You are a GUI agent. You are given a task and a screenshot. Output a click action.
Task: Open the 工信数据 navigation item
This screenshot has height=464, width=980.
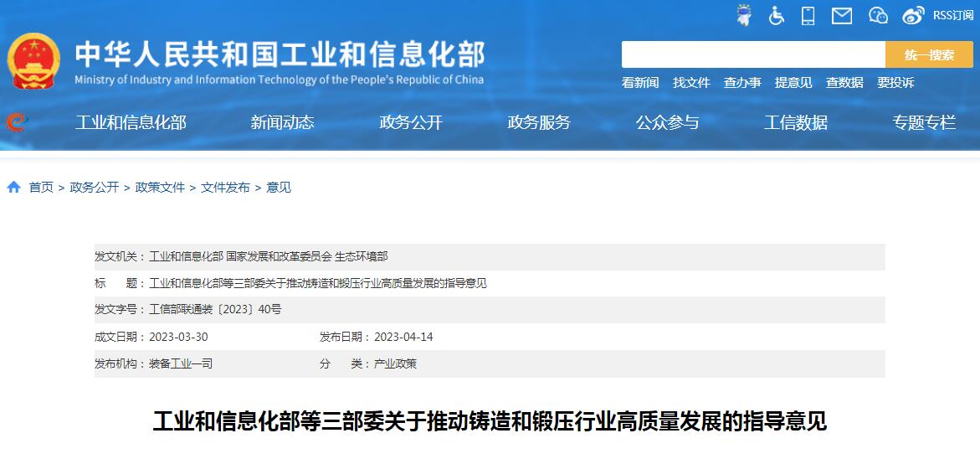(795, 122)
